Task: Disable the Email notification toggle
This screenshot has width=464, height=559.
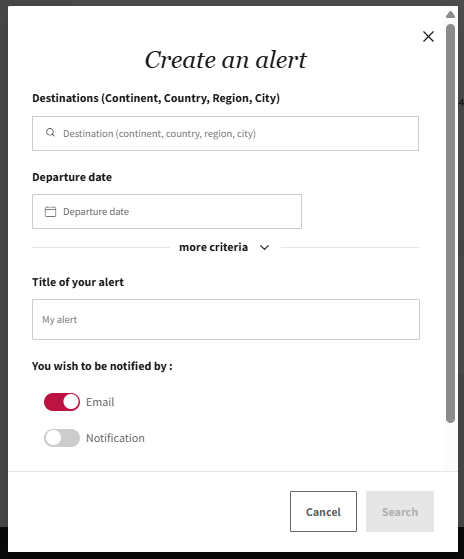Action: click(x=62, y=402)
